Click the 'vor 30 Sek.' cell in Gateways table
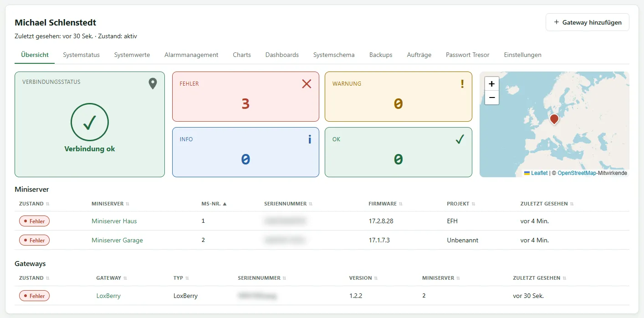 tap(528, 296)
